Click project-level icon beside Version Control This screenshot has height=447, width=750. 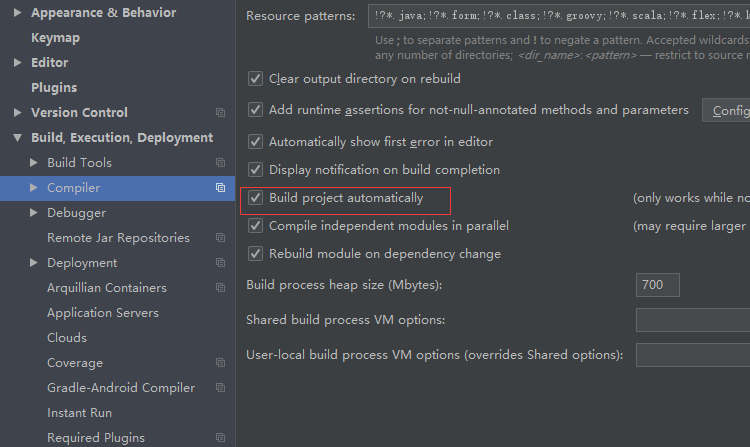pos(220,113)
